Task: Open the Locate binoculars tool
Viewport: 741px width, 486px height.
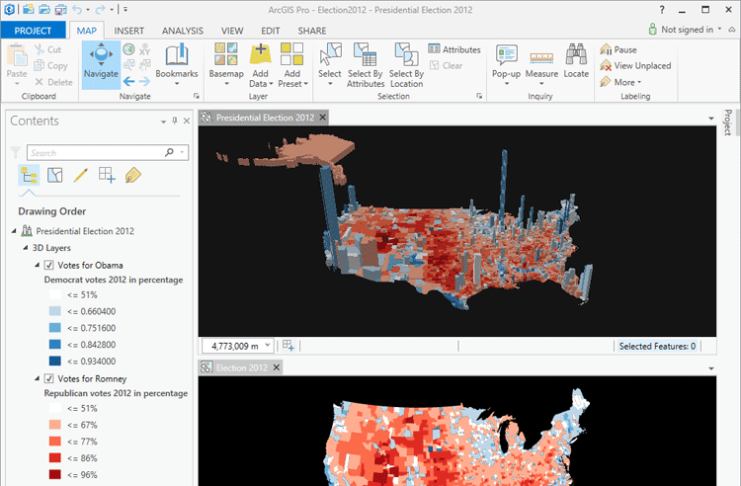Action: [576, 61]
